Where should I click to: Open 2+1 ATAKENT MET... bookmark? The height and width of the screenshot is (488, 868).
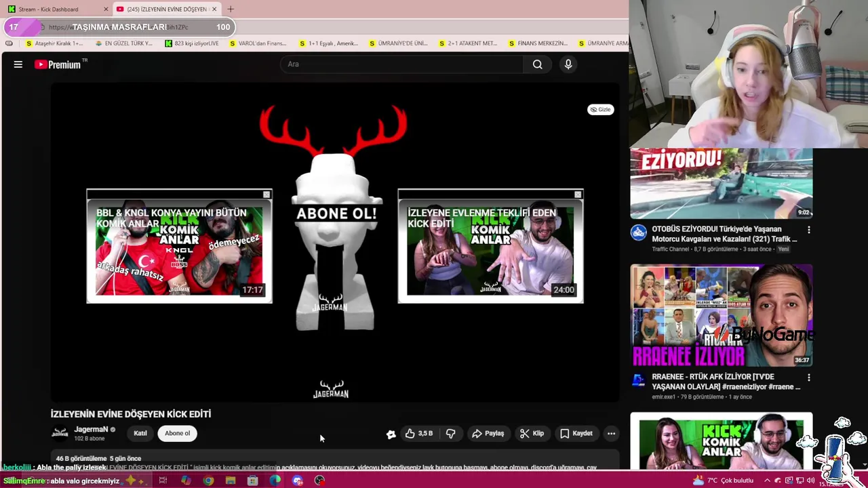tap(468, 43)
